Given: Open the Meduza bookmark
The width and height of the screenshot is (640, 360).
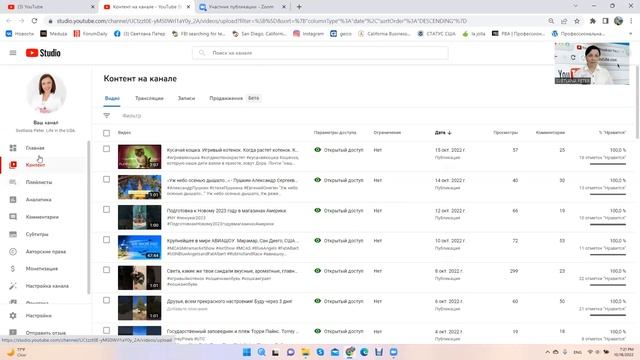Looking at the screenshot, I should pos(54,34).
